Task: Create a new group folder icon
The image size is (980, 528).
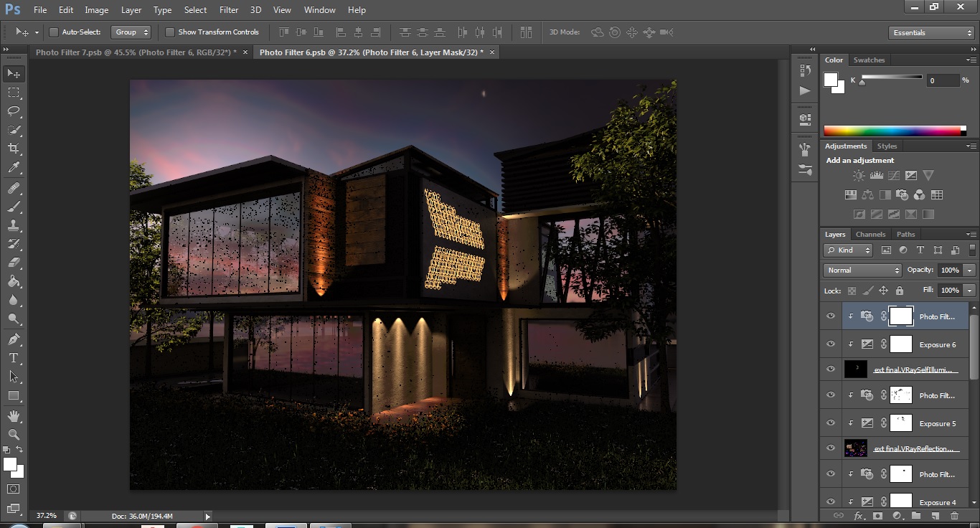Action: pos(916,516)
